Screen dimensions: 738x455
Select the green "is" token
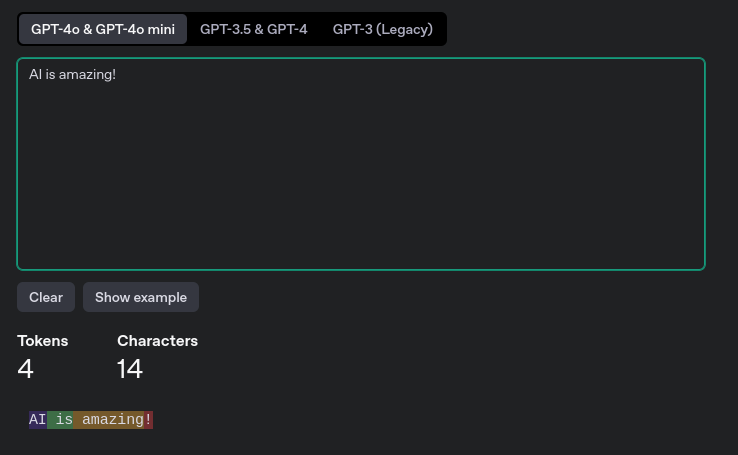coord(61,420)
